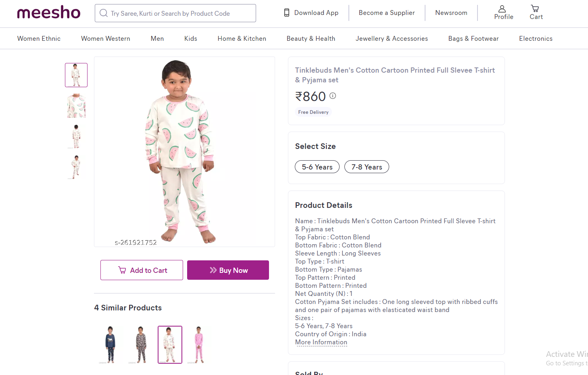This screenshot has width=588, height=375.
Task: Select the 5-6 Years size
Action: point(317,167)
